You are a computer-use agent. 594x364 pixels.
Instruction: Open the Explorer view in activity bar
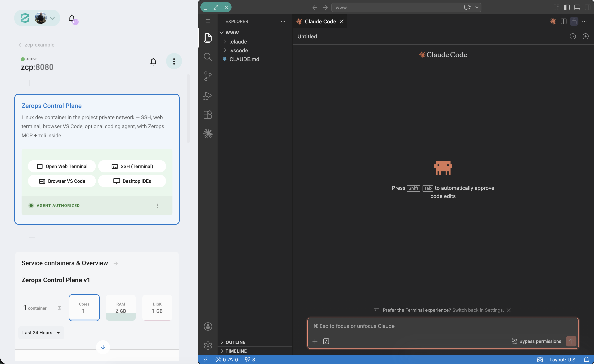pyautogui.click(x=208, y=38)
